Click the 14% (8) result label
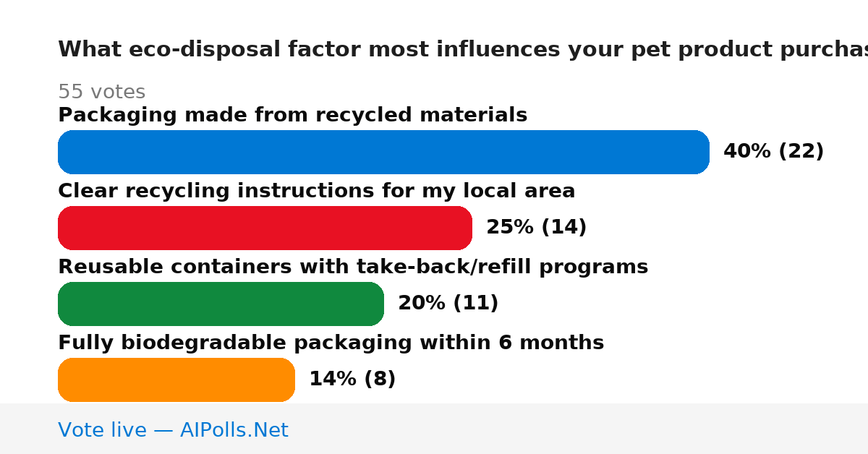This screenshot has height=454, width=868. click(x=352, y=379)
